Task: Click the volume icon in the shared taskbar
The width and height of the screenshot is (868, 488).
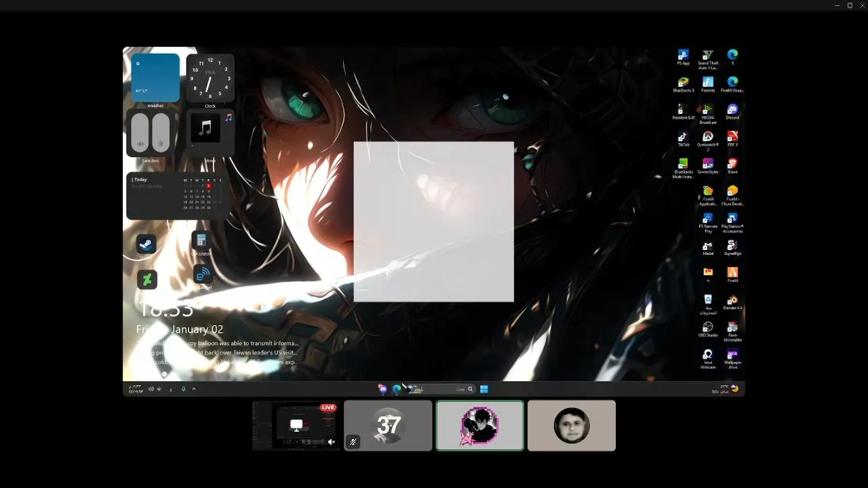Action: coord(151,389)
